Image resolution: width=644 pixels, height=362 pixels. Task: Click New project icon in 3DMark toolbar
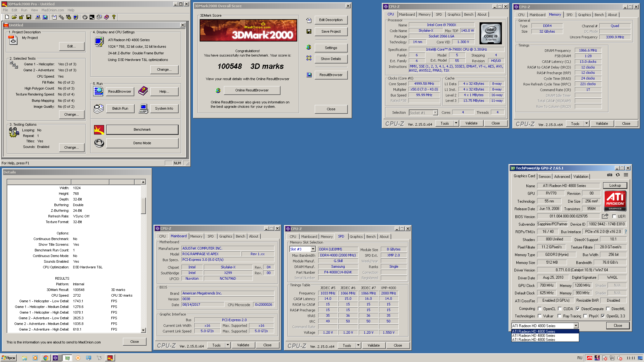[7, 17]
